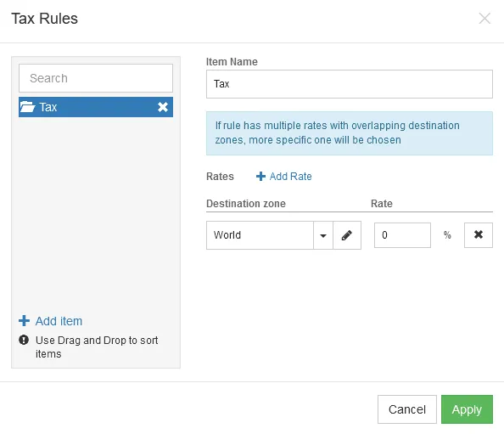The width and height of the screenshot is (504, 434).
Task: Click the Apply button
Action: pos(467,409)
